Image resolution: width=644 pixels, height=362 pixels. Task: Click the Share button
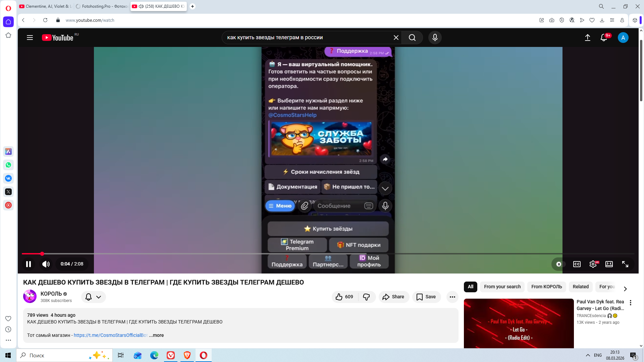pyautogui.click(x=393, y=297)
